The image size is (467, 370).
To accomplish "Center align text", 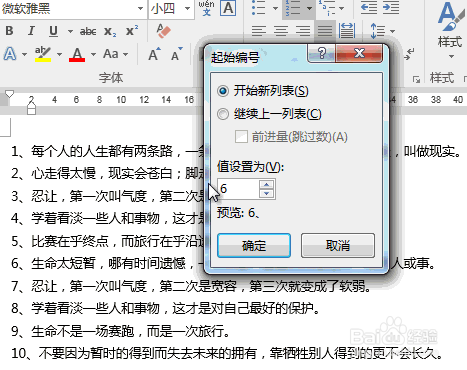I will point(281,31).
